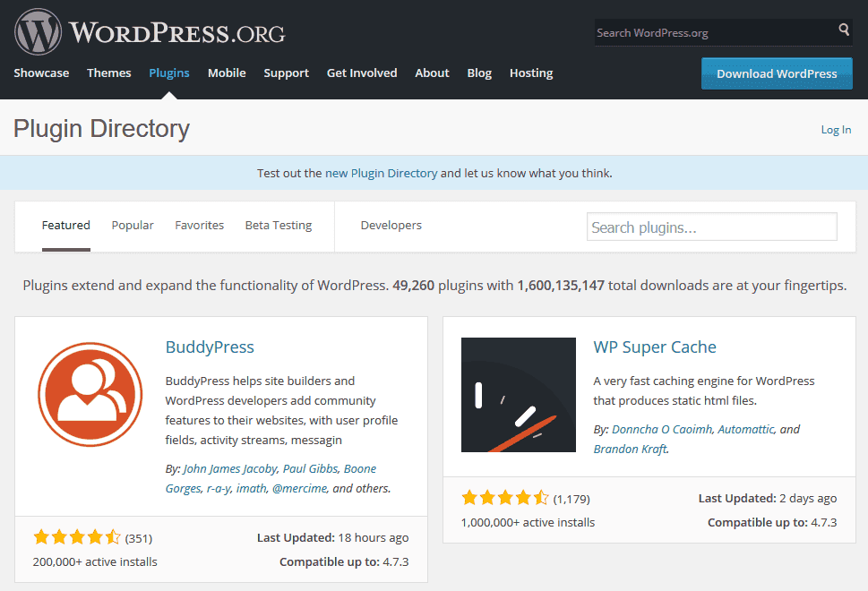Viewport: 868px width, 591px height.
Task: Switch to the Favorites tab
Action: [199, 226]
